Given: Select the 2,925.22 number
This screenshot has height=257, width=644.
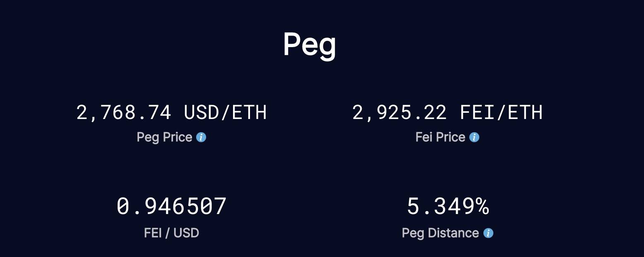Looking at the screenshot, I should (x=399, y=112).
